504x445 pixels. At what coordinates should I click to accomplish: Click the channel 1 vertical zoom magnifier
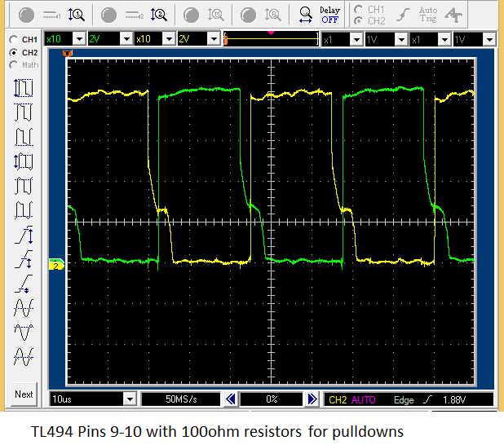tap(76, 15)
